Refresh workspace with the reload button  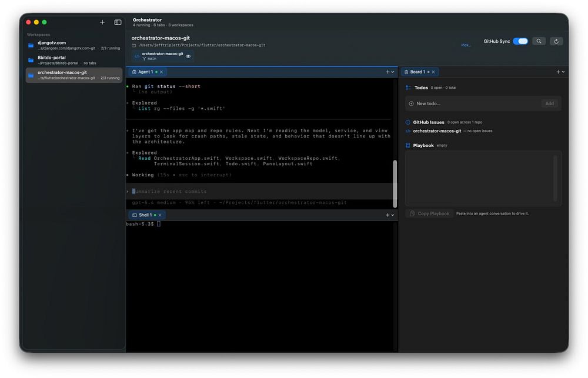(556, 41)
